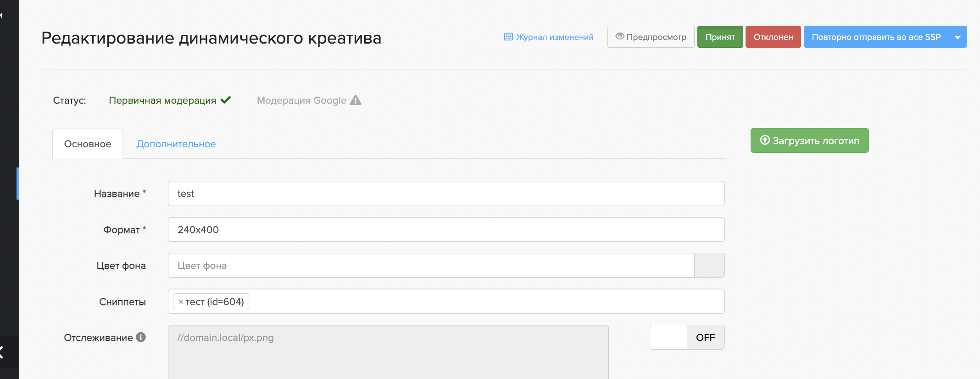Switch to the Дополнительное tab
The height and width of the screenshot is (379, 980).
coord(176,144)
